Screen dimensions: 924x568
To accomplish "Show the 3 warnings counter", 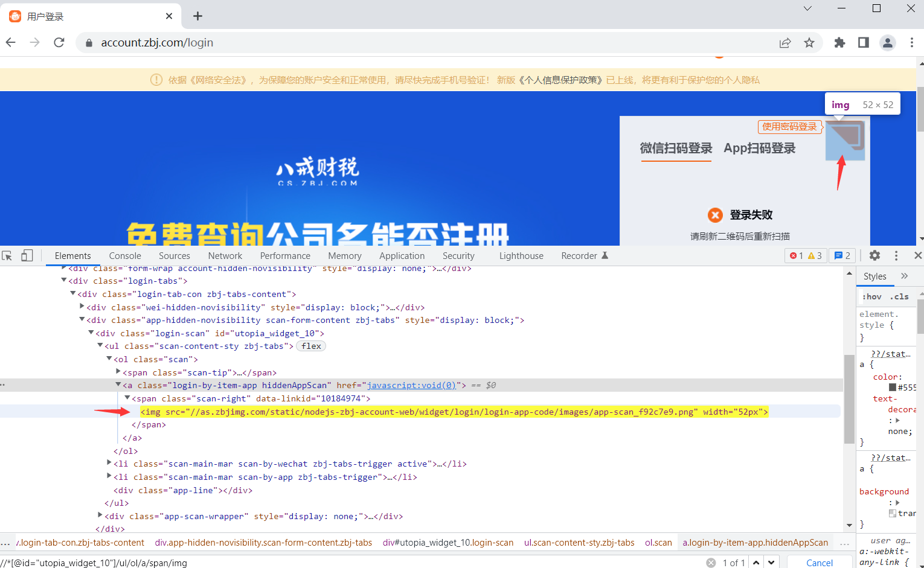I will point(815,256).
